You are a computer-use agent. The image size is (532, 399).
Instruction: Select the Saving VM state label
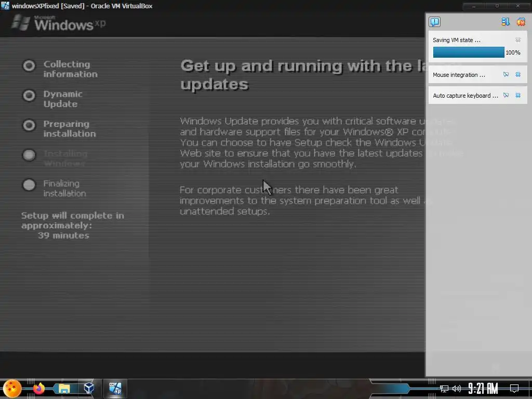point(456,40)
